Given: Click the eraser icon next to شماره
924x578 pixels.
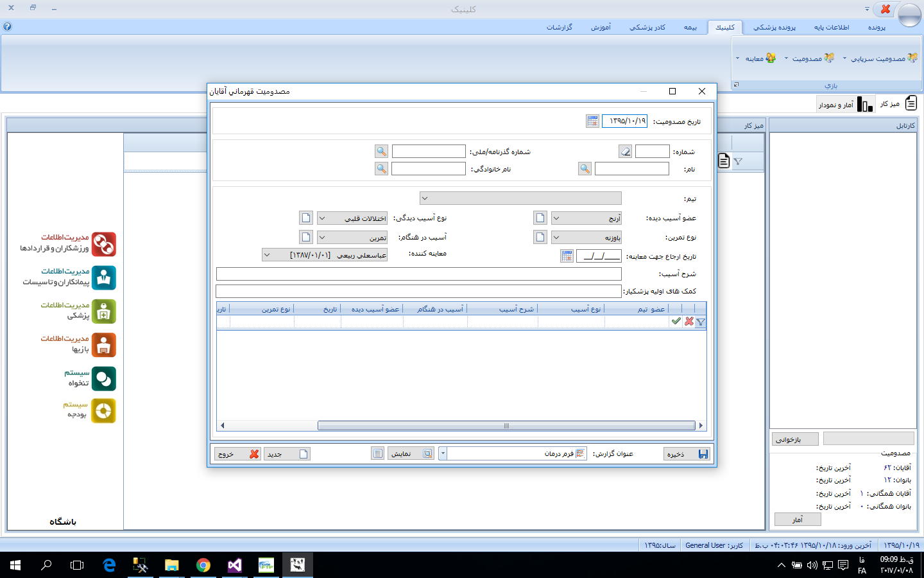Looking at the screenshot, I should pos(625,152).
